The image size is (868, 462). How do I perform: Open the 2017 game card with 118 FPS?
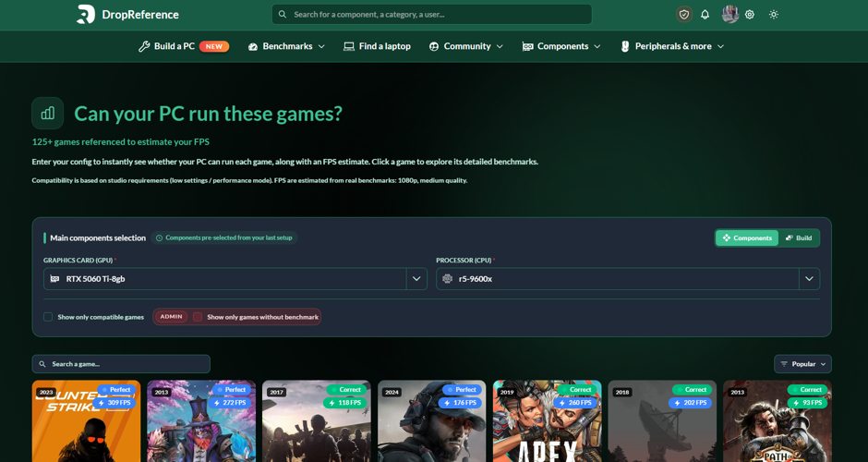click(x=317, y=421)
